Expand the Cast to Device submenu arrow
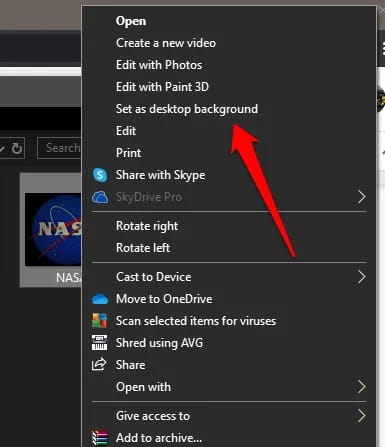 362,277
